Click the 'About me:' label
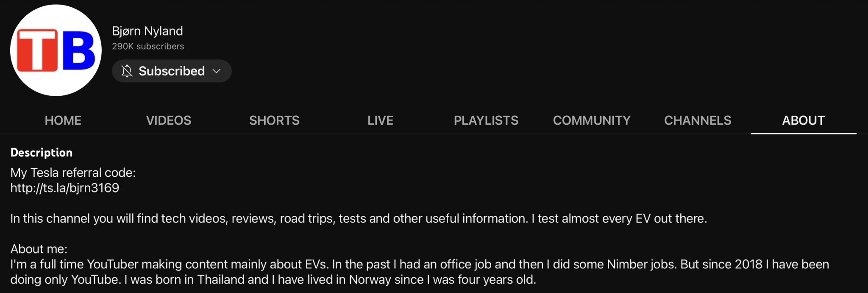The width and height of the screenshot is (868, 293). [x=39, y=249]
